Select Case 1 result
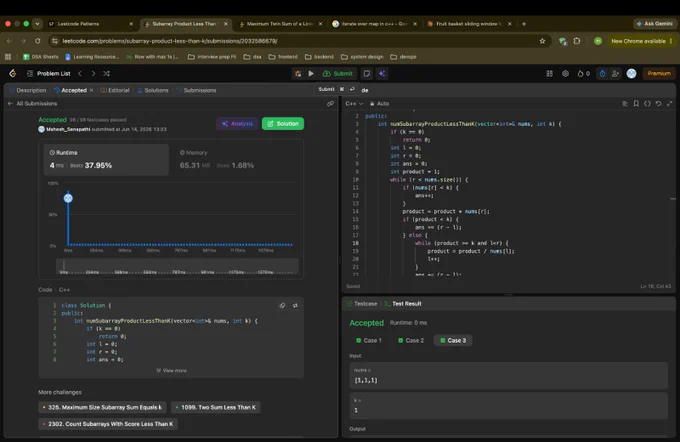 click(369, 341)
